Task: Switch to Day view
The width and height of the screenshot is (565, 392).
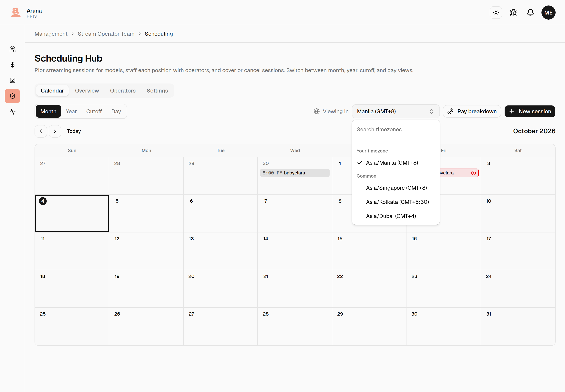Action: pos(116,111)
